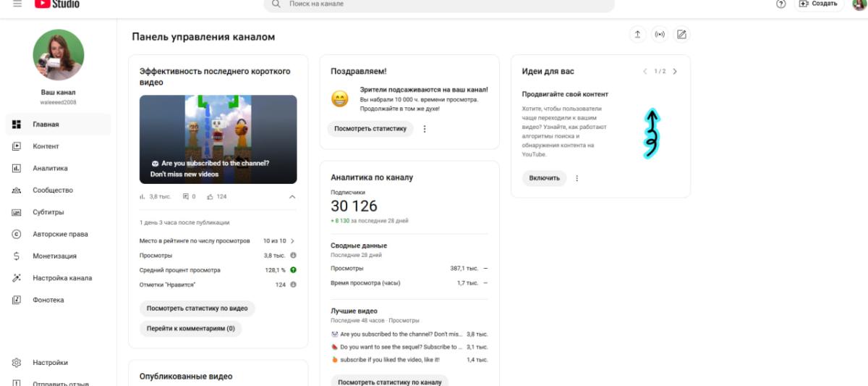Select Главная in the sidebar
The height and width of the screenshot is (386, 868).
[58, 124]
